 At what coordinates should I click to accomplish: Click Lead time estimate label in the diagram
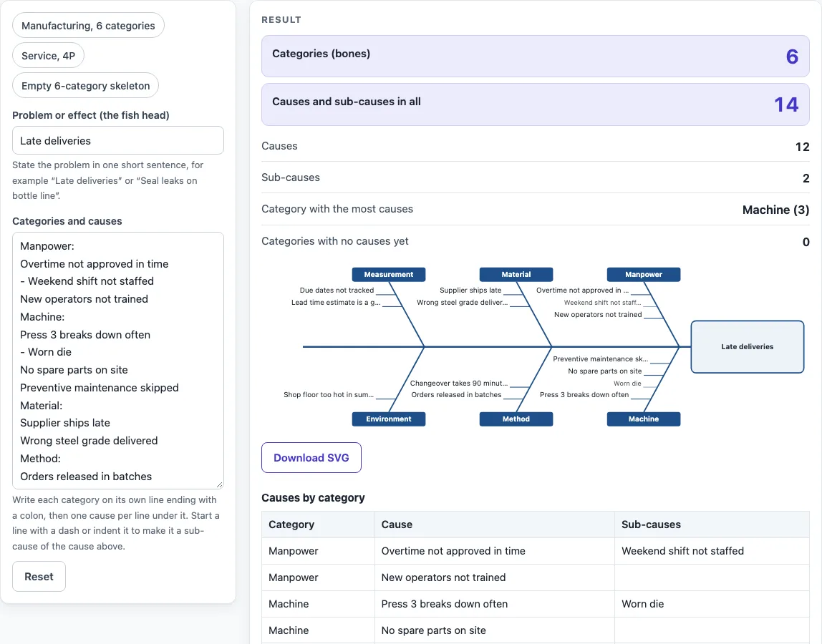(336, 303)
